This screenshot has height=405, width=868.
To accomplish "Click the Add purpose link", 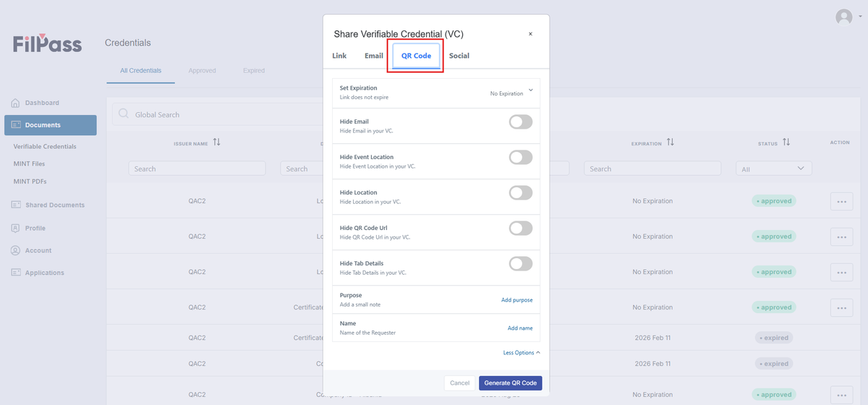I will click(517, 300).
